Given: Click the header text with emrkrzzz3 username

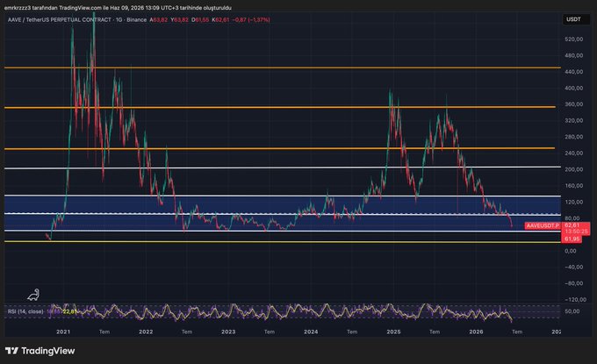Looking at the screenshot, I should click(x=118, y=8).
